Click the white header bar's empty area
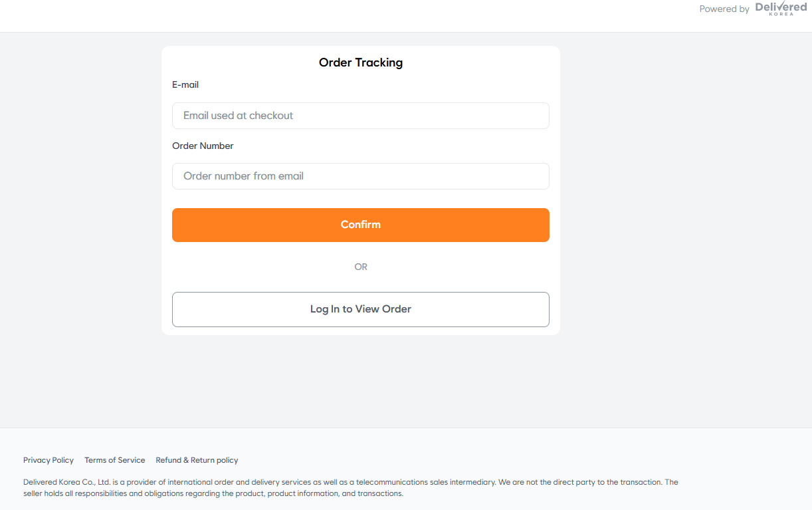The width and height of the screenshot is (812, 510). (332, 16)
